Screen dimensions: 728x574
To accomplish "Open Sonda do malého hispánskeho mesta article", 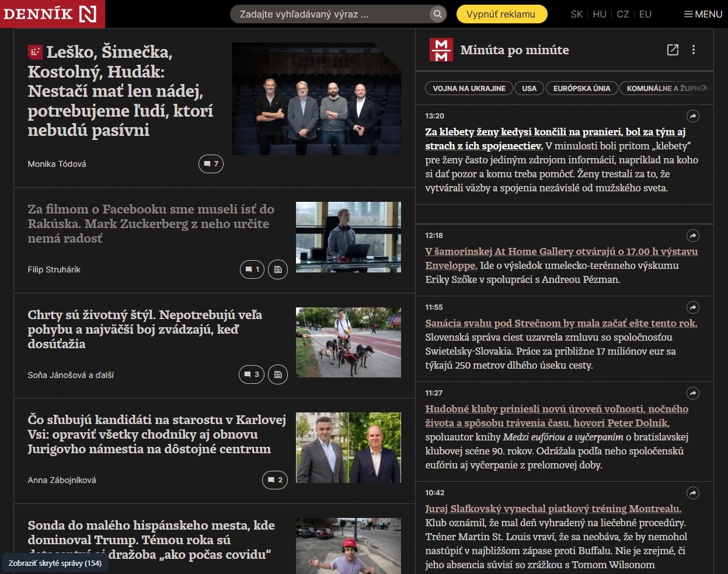I will pos(151,540).
